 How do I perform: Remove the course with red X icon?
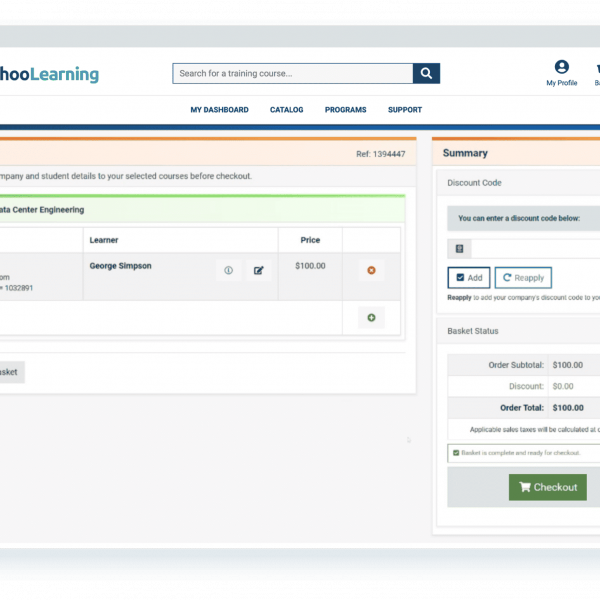pyautogui.click(x=371, y=270)
